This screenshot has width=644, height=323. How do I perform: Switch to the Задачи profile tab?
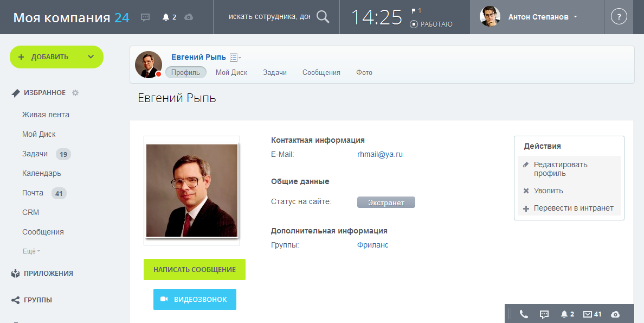coord(275,72)
